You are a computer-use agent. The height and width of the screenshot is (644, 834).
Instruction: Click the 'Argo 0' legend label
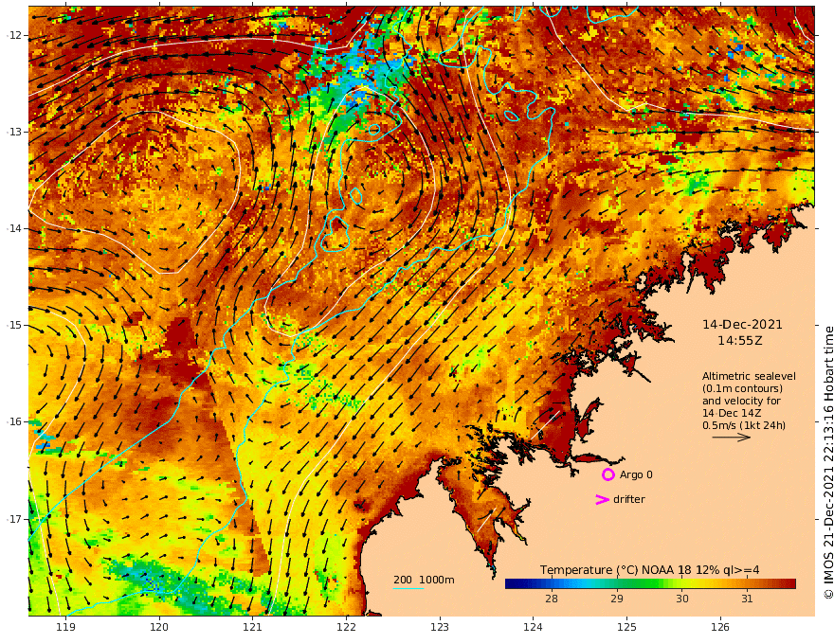636,474
